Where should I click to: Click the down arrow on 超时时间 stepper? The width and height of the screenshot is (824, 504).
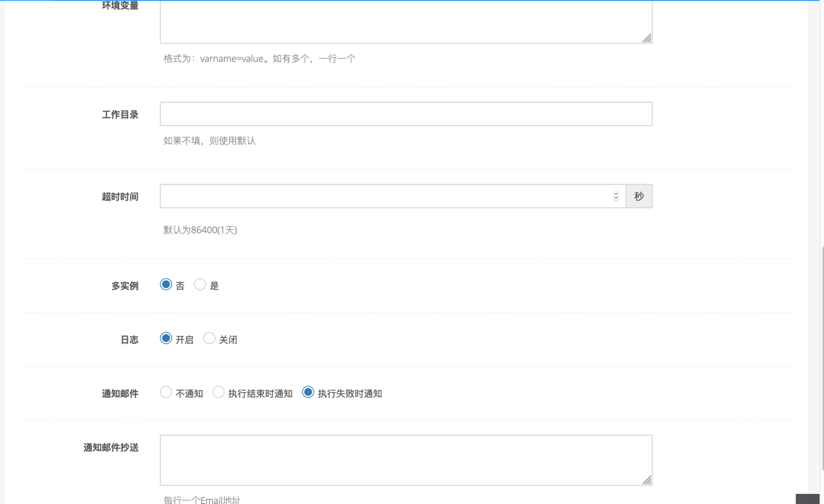point(616,199)
